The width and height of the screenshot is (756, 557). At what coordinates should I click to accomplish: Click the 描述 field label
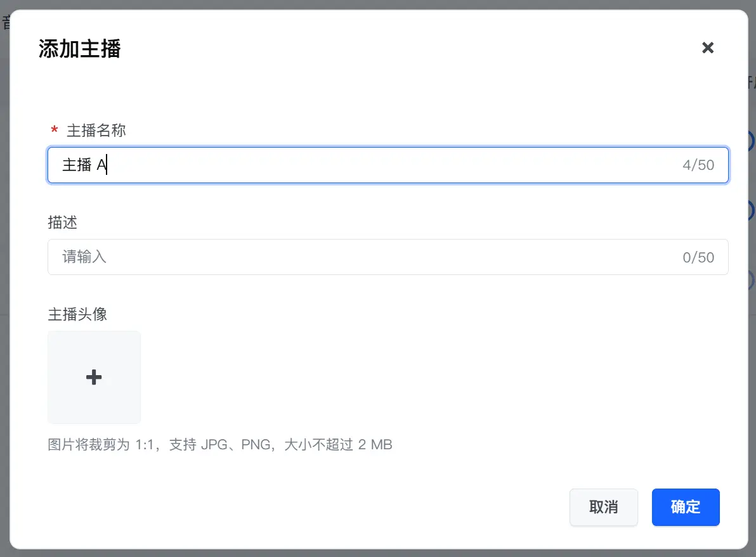coord(63,222)
